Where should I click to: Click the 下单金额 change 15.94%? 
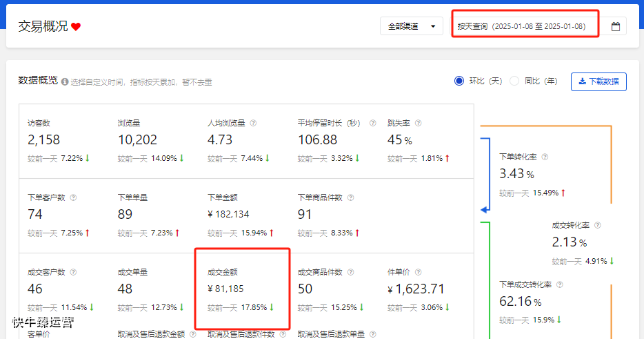[x=254, y=233]
